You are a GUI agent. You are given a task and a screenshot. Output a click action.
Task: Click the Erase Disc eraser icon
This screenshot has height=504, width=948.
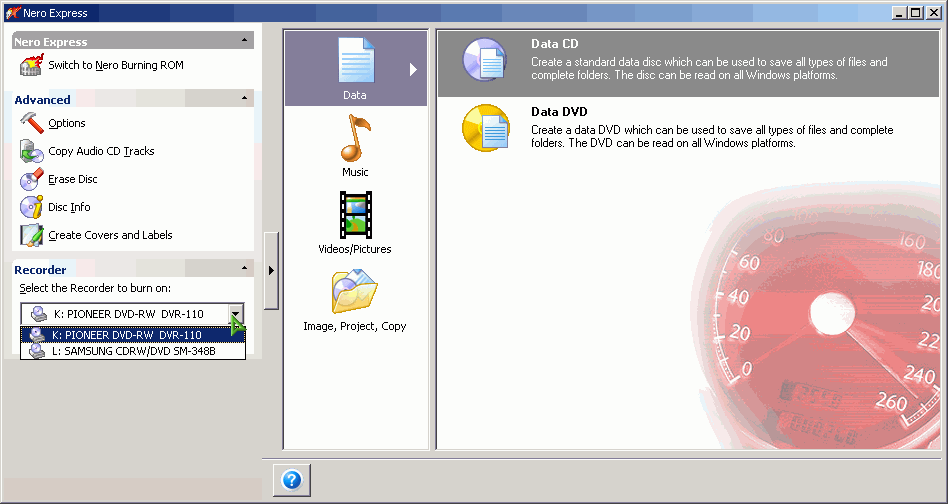(x=31, y=179)
